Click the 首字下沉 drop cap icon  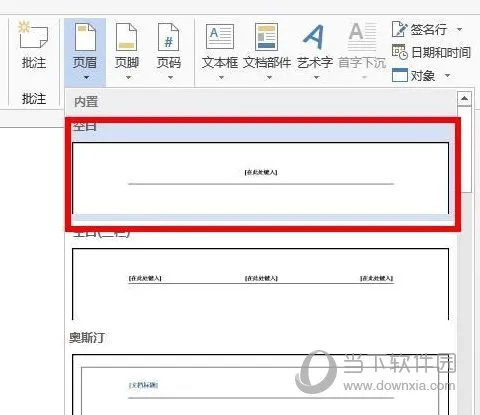tap(362, 37)
